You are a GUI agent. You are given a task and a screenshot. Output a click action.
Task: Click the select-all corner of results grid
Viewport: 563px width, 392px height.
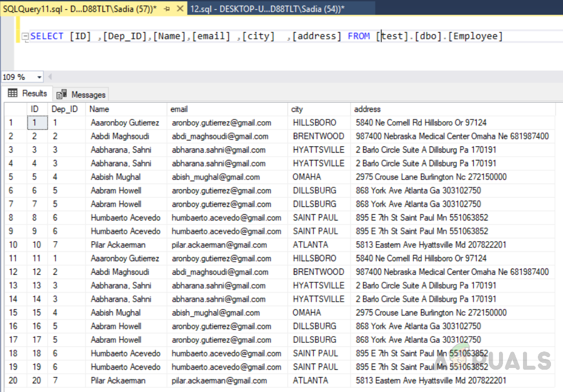coord(14,109)
